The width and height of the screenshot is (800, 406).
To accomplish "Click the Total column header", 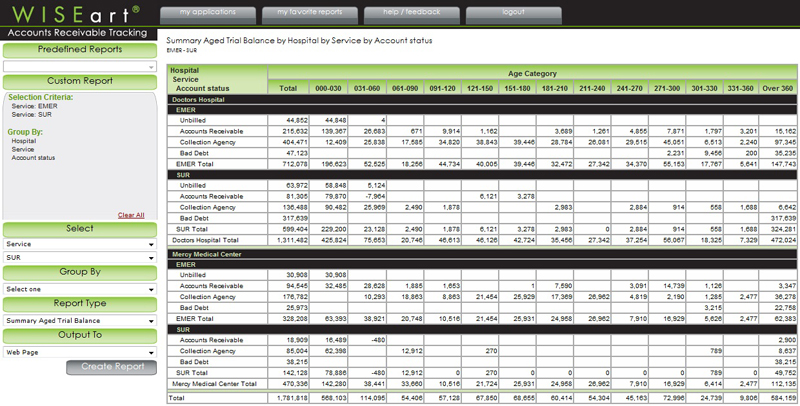I will [x=288, y=88].
